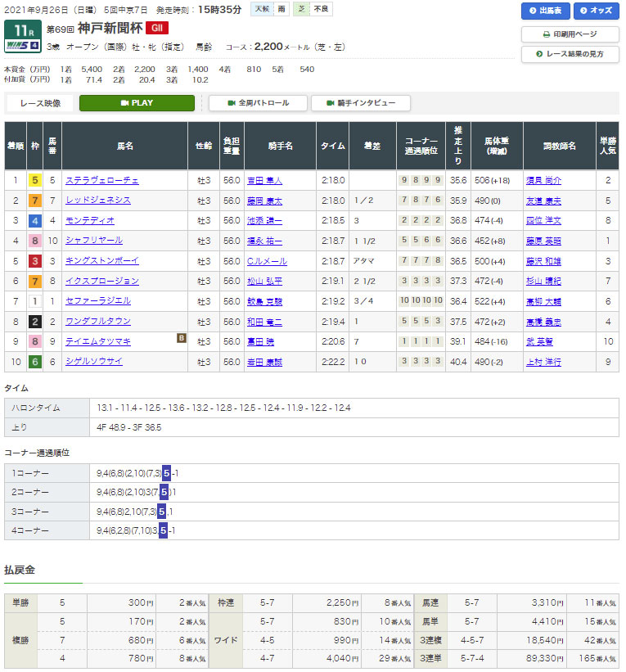Open the 騎手インタビュー jockey interview video
This screenshot has width=626, height=672.
point(361,103)
